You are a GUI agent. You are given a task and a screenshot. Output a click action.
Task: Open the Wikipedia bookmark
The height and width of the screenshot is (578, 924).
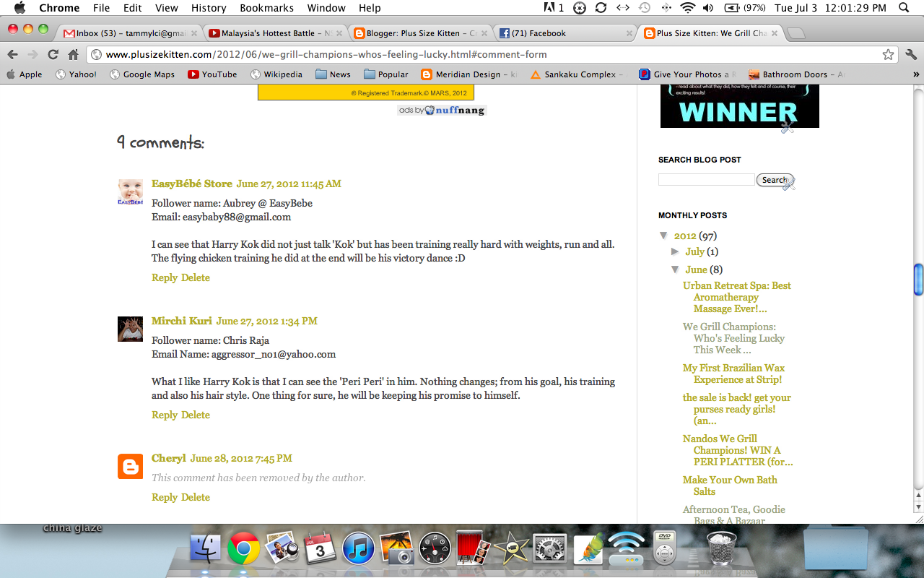tap(276, 74)
